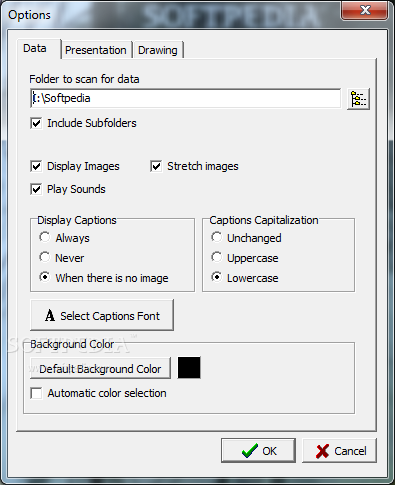Viewport: 395px width, 485px height.
Task: Enable Automatic color selection
Action: [36, 393]
